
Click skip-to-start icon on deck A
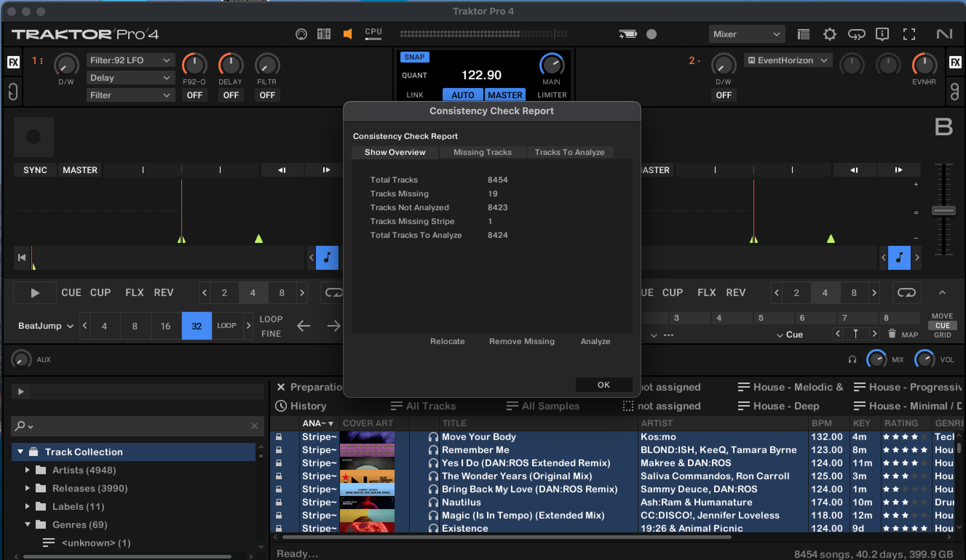(x=22, y=258)
